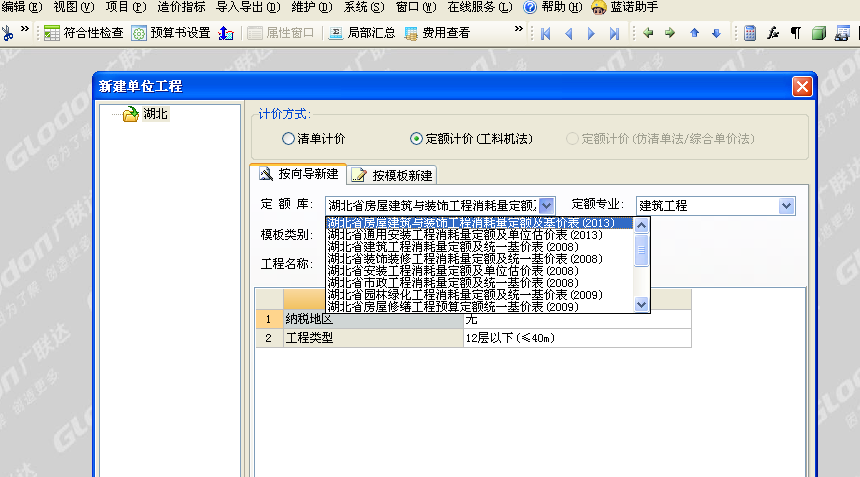Screen dimensions: 860x477
Task: Select 定额计价(仿清单法/综合单价法) radio option
Action: [572, 139]
